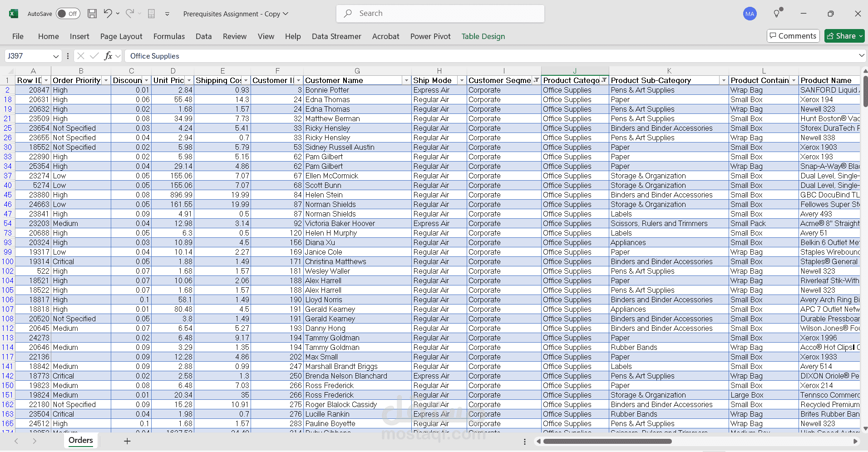
Task: Open the Unit Price filter dropdown
Action: [189, 80]
